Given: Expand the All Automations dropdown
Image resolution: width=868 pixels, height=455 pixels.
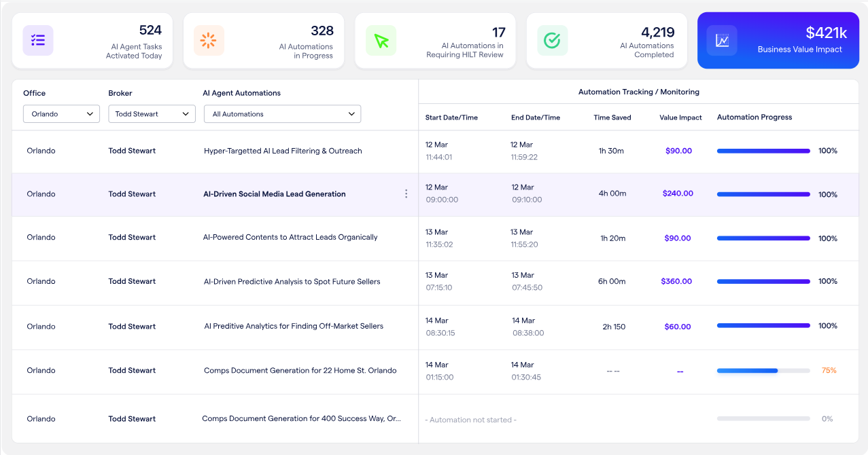Looking at the screenshot, I should pyautogui.click(x=282, y=114).
